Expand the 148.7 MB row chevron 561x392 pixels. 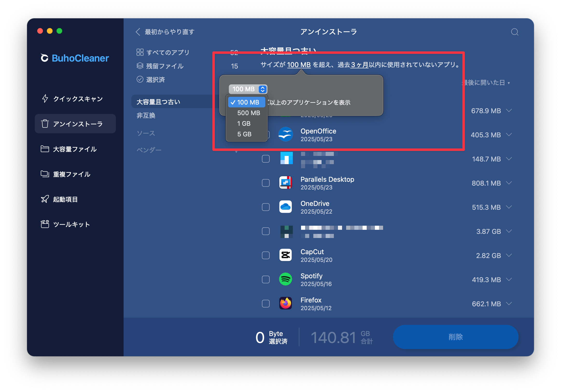pyautogui.click(x=509, y=159)
